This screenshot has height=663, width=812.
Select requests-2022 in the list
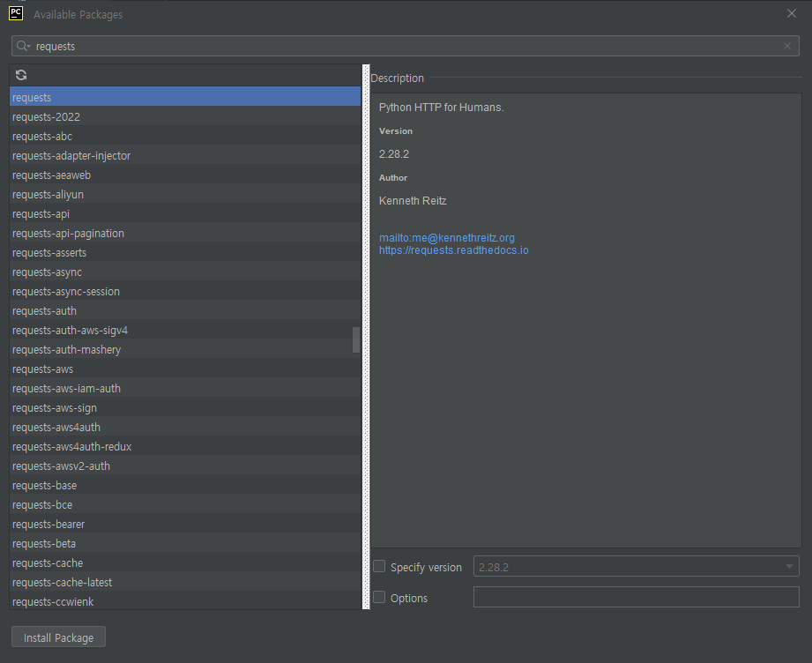[x=185, y=116]
